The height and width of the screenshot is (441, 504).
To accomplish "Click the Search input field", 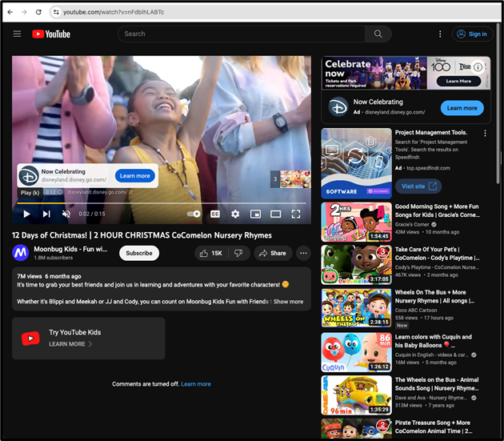I will [241, 34].
